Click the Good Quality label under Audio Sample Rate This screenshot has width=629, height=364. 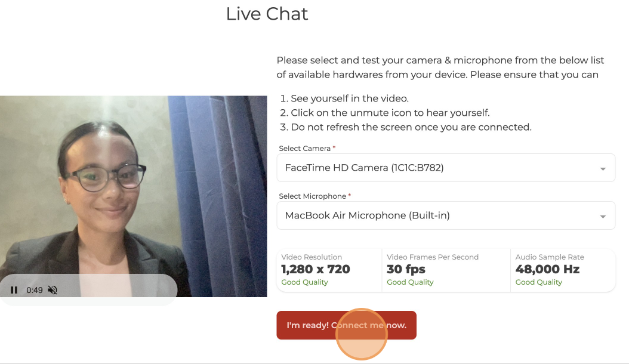click(539, 282)
